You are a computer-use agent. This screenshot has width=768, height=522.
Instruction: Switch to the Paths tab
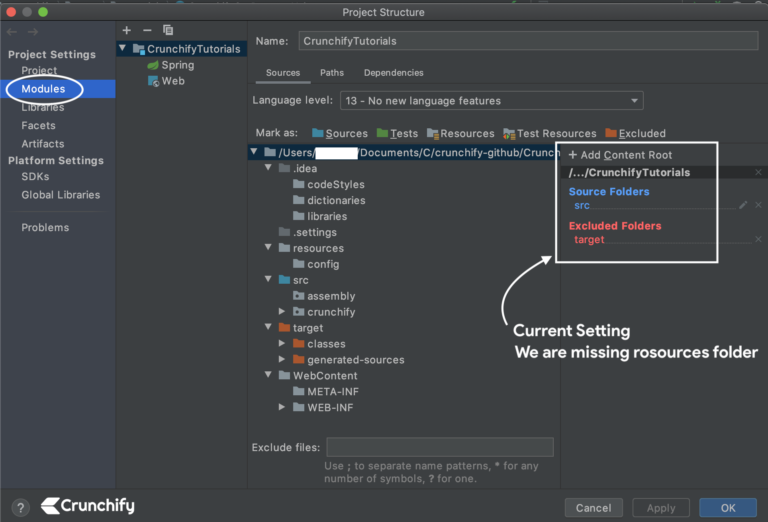tap(332, 73)
